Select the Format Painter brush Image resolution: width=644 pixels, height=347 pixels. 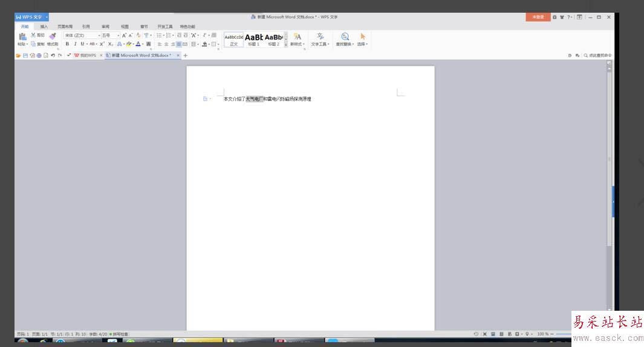53,36
